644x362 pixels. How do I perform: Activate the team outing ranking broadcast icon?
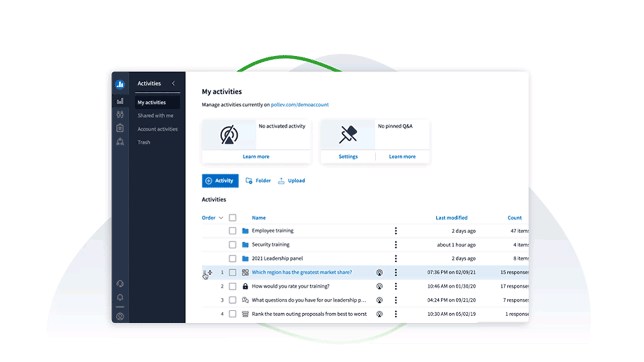point(379,314)
